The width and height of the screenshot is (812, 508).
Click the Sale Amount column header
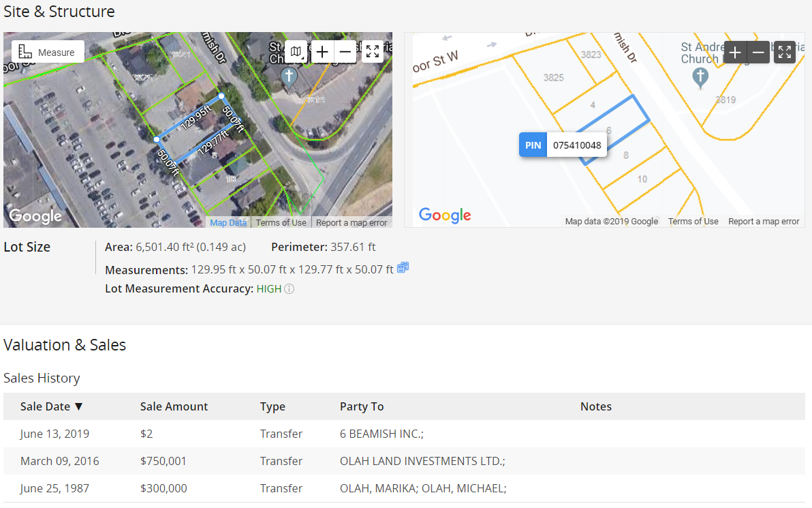click(174, 406)
